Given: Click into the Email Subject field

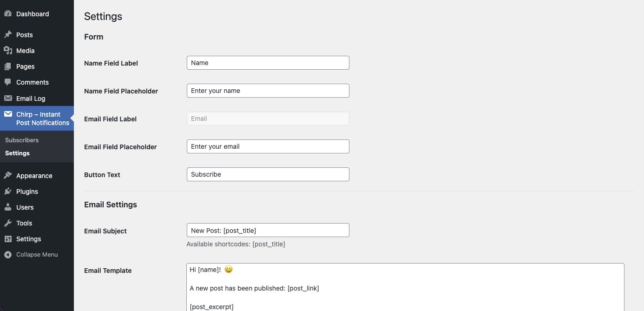Looking at the screenshot, I should (268, 230).
